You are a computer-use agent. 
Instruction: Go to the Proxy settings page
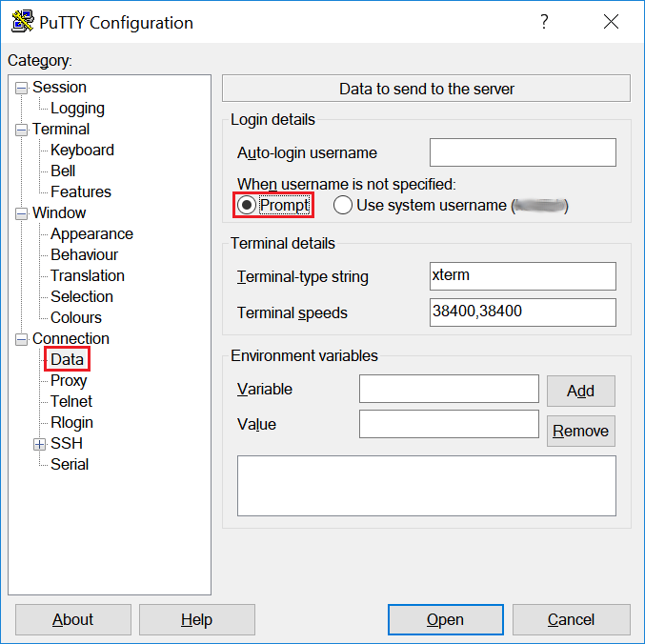click(69, 380)
